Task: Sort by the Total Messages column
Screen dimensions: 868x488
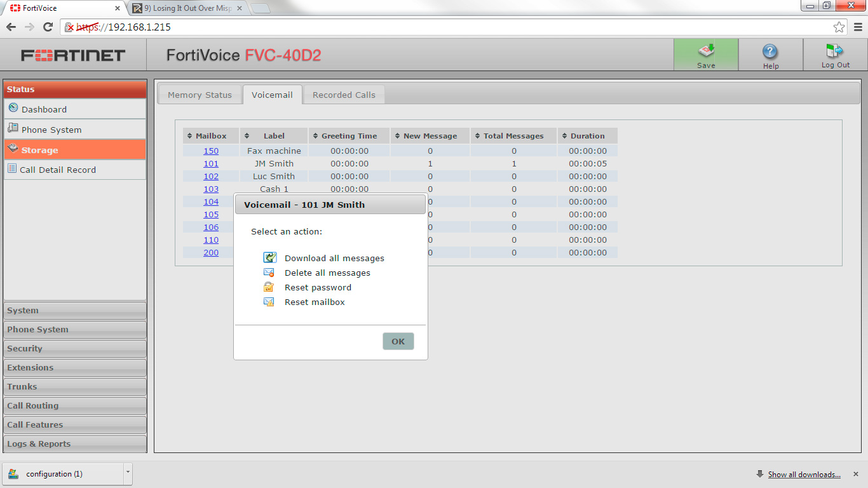Action: pyautogui.click(x=513, y=135)
